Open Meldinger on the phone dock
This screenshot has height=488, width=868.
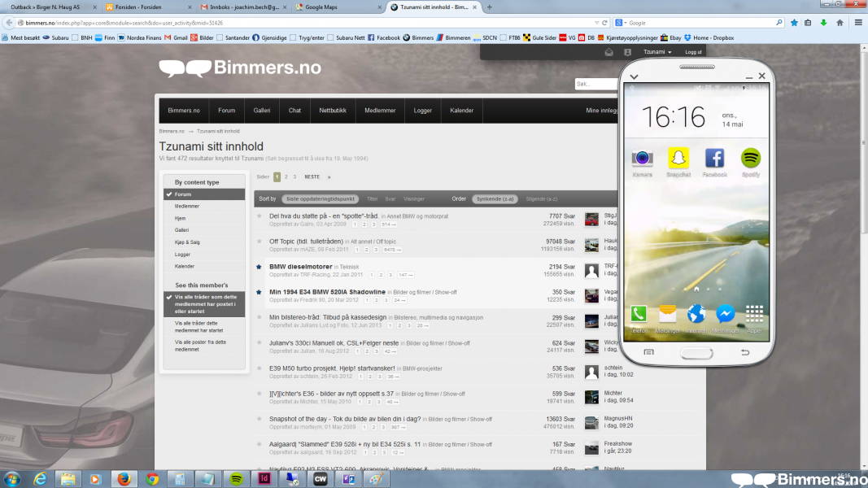(668, 314)
